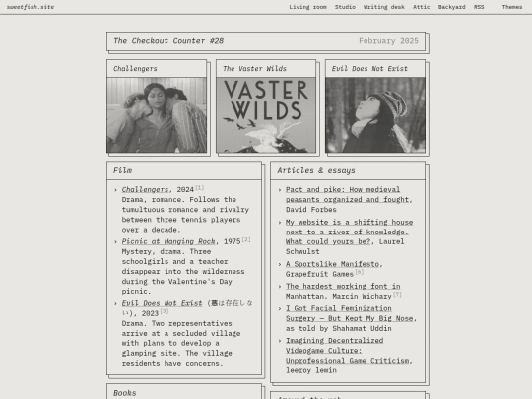532x399 pixels.
Task: Open the RSS feed link
Action: [x=479, y=7]
